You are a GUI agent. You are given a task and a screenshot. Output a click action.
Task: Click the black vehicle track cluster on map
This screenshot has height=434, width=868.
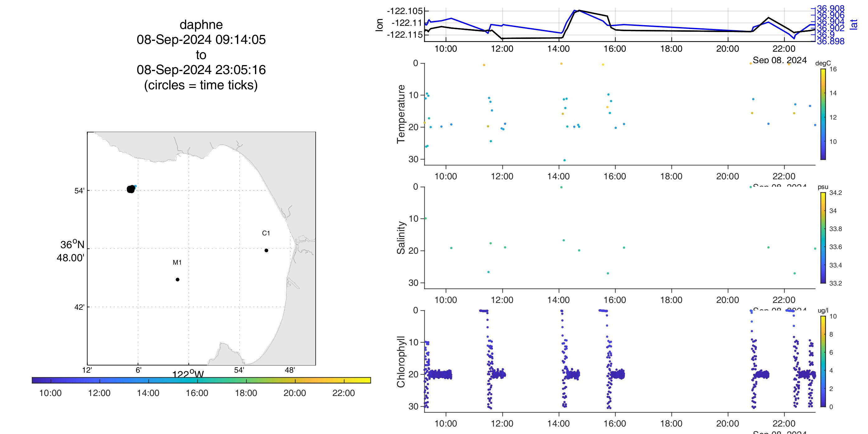pyautogui.click(x=131, y=189)
